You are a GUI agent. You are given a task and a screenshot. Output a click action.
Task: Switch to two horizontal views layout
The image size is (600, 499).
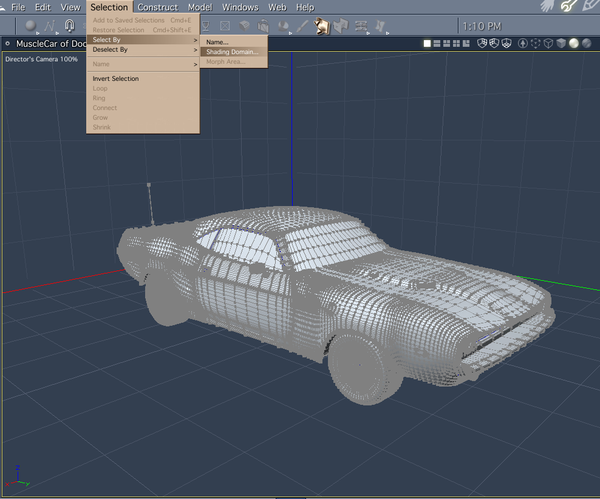point(437,44)
